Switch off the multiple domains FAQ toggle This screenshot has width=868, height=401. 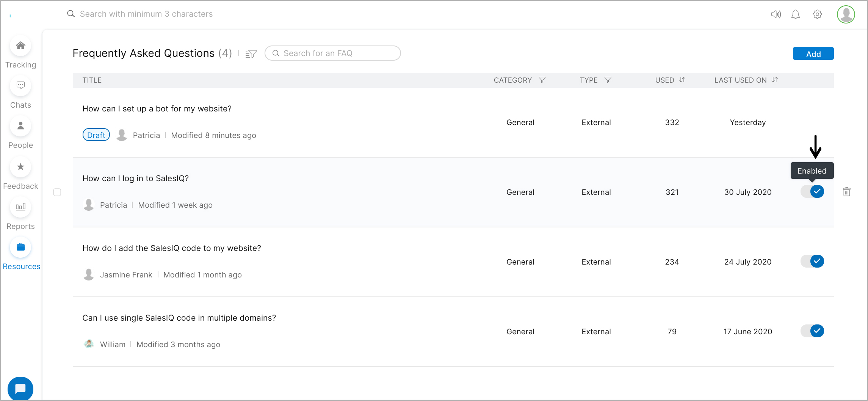(812, 331)
